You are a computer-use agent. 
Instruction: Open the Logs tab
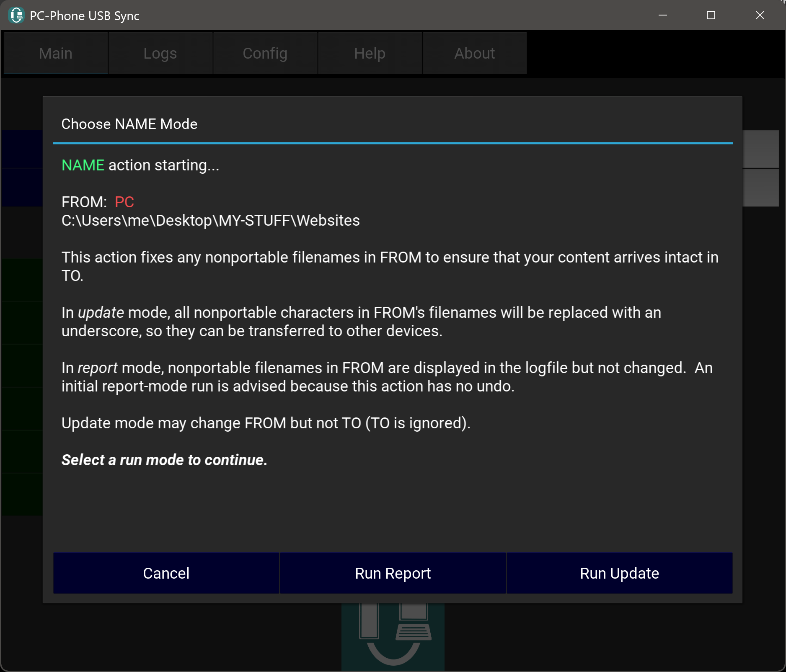160,54
